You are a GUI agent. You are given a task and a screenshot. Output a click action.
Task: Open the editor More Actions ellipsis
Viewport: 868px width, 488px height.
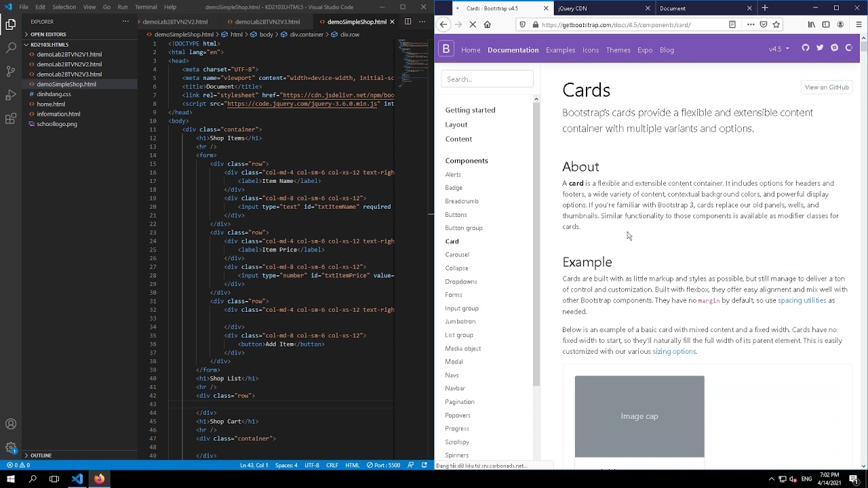pyautogui.click(x=422, y=22)
